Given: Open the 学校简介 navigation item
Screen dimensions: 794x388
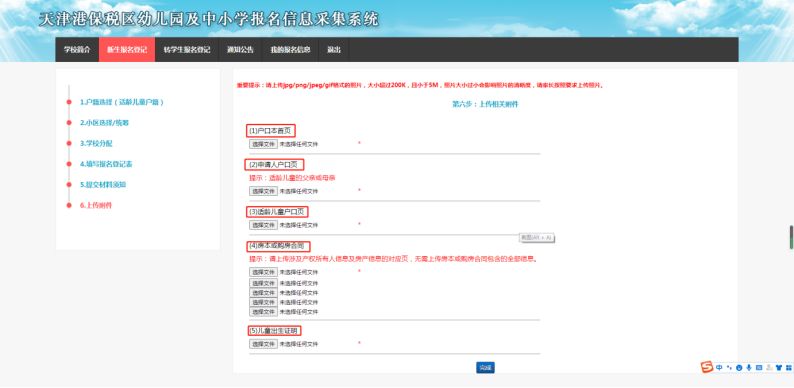Looking at the screenshot, I should (77, 50).
